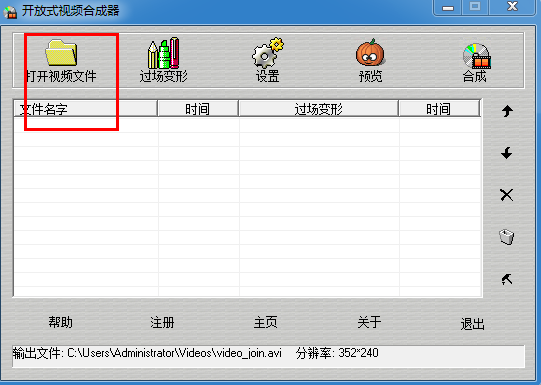The image size is (541, 385).
Task: Move item up with the up arrow
Action: (x=507, y=111)
